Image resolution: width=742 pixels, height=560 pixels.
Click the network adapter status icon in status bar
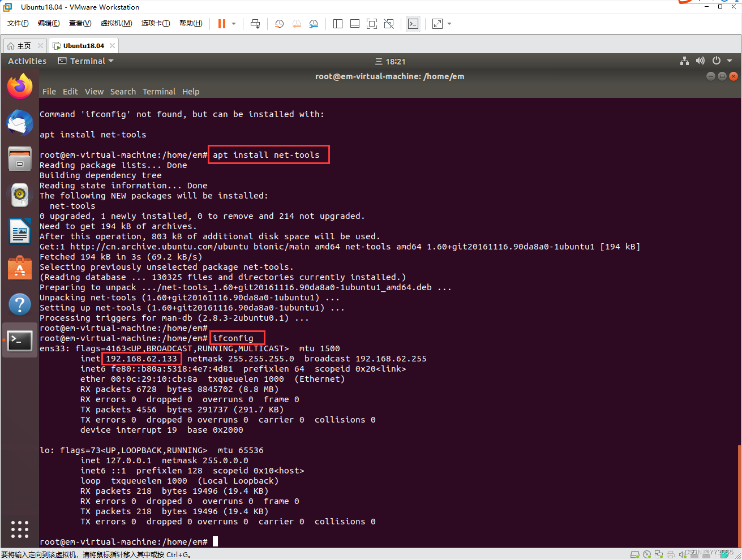[x=659, y=554]
